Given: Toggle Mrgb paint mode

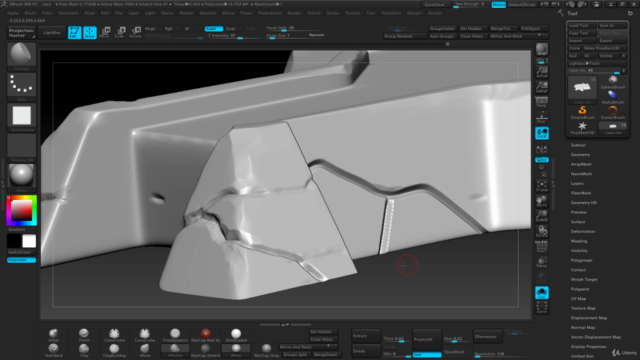Looking at the screenshot, I should (150, 29).
